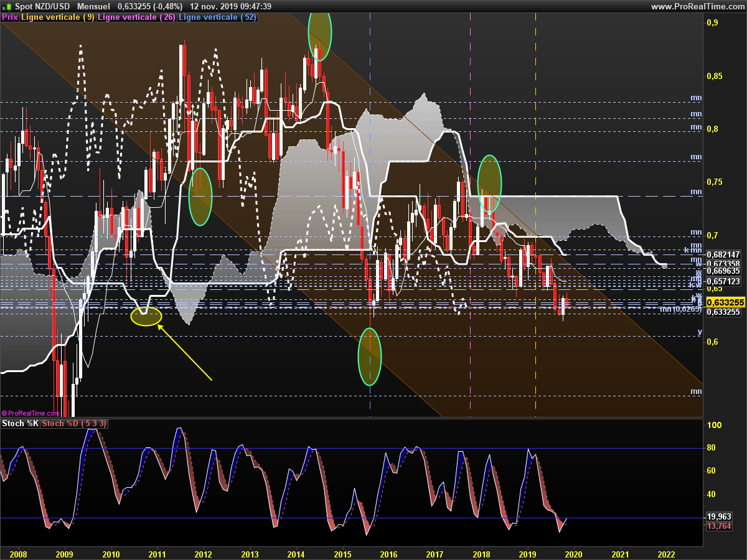
Task: Open the Prix indicator label
Action: (x=10, y=17)
